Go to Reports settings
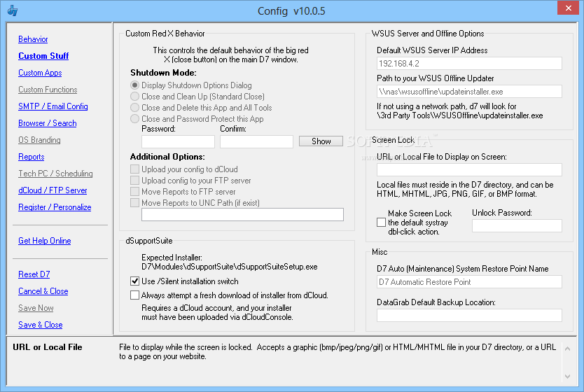 click(x=32, y=157)
